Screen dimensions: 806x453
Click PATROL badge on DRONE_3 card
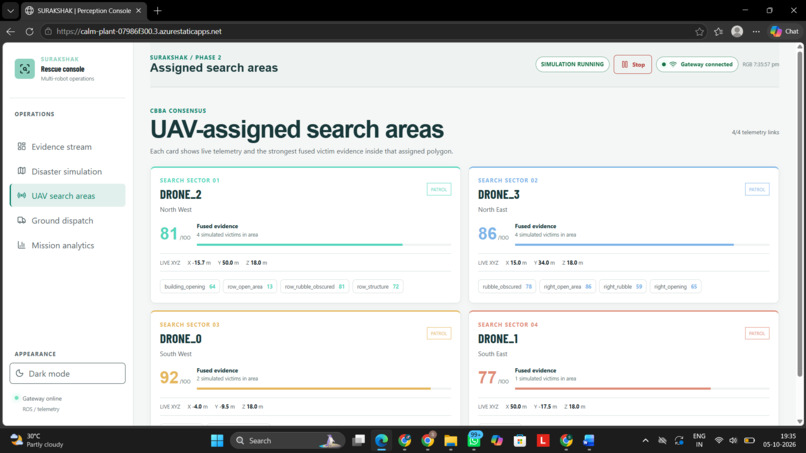point(757,189)
